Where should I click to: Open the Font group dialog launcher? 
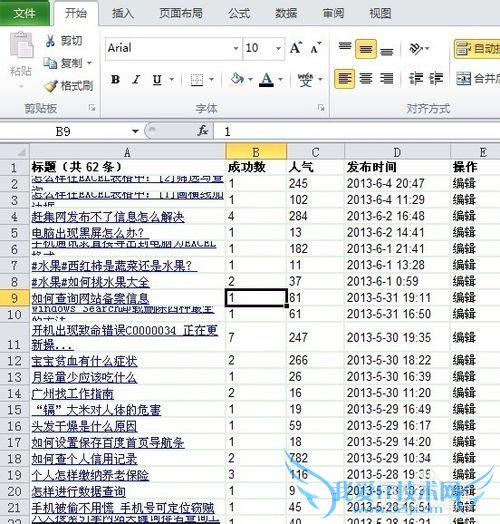[x=321, y=108]
